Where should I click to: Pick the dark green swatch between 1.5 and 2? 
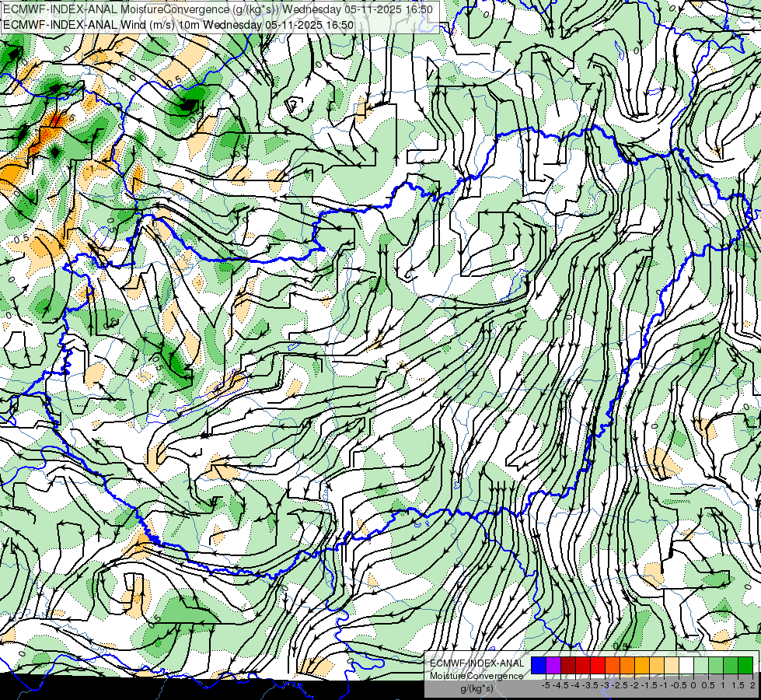[745, 666]
